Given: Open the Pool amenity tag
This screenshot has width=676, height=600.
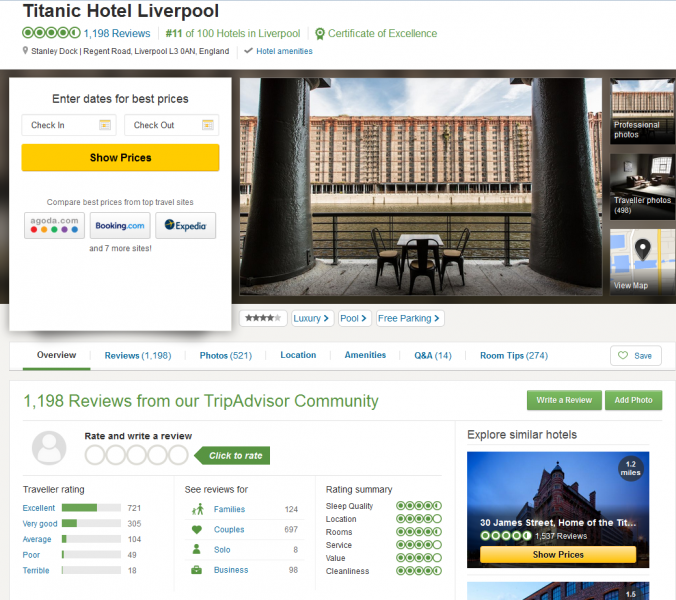Looking at the screenshot, I should pyautogui.click(x=354, y=318).
